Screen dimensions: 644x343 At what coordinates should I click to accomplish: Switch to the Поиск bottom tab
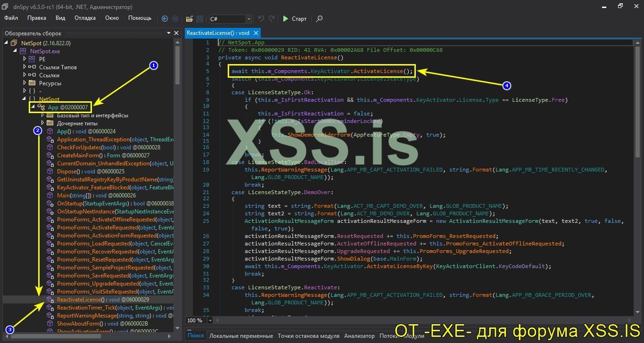[x=196, y=336]
